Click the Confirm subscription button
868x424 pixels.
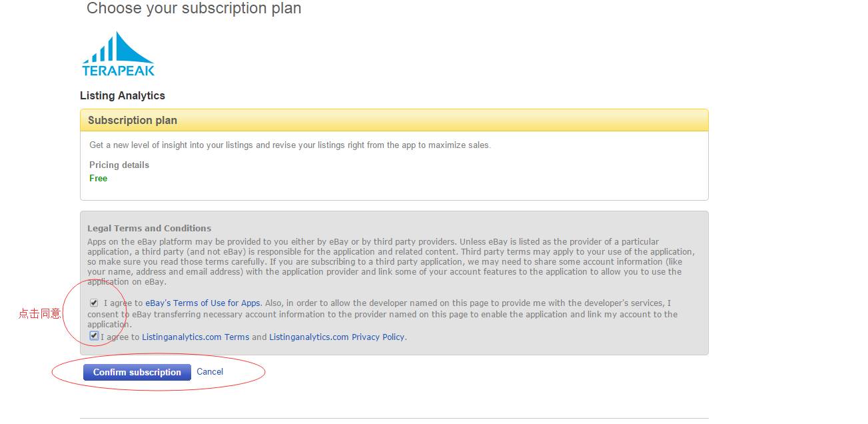coord(137,372)
